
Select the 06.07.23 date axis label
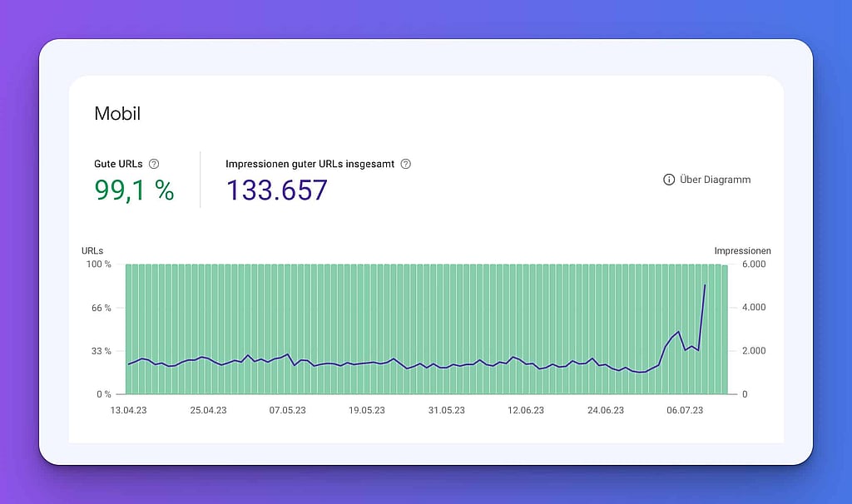685,410
